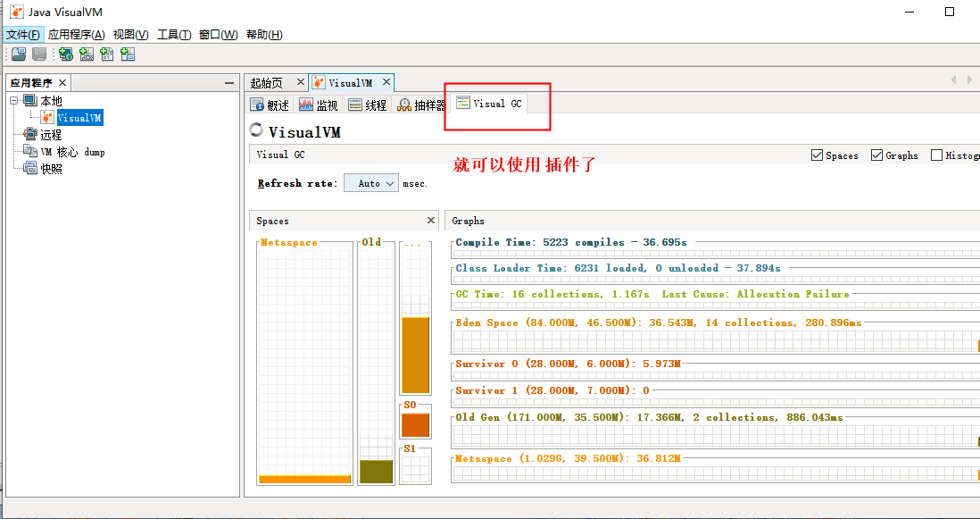Image resolution: width=980 pixels, height=519 pixels.
Task: Select the 远程 tree item
Action: point(51,134)
